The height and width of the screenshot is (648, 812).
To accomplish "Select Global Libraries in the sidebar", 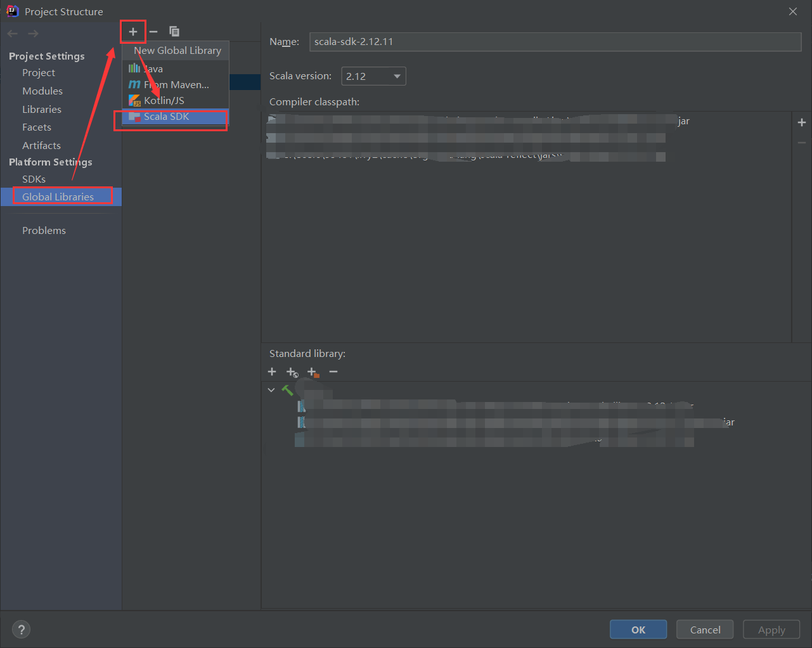I will tap(61, 197).
